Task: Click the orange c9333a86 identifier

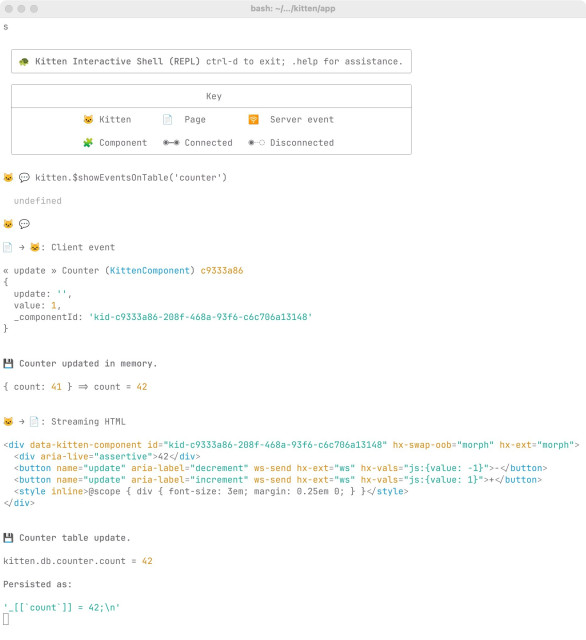Action: click(222, 271)
